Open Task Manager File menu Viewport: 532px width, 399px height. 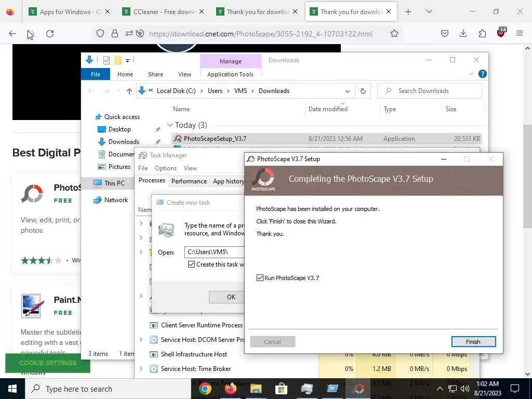(x=143, y=168)
